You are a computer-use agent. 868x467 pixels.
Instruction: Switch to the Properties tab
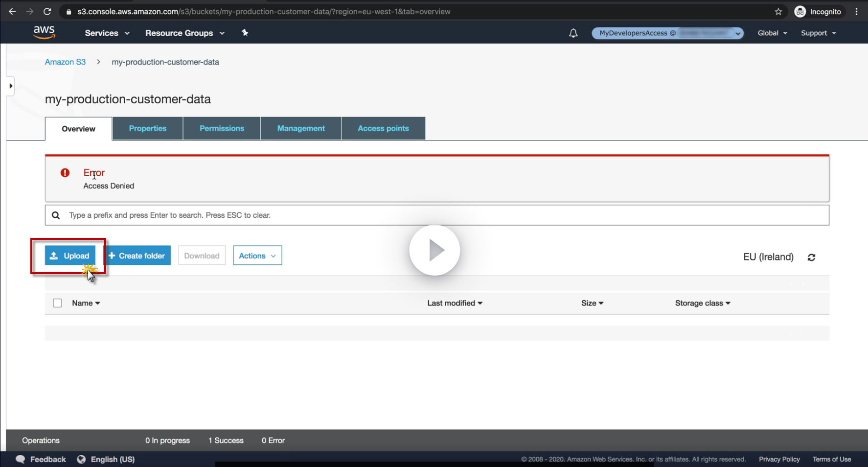pos(148,128)
